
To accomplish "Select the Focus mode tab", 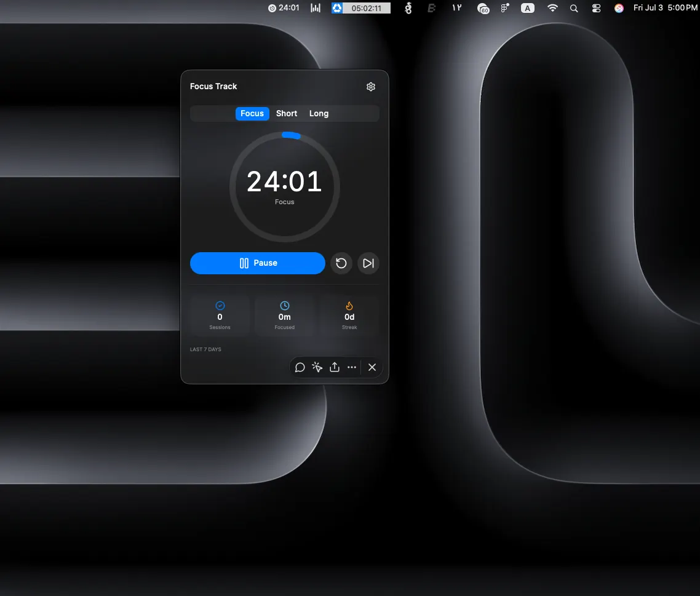I will [x=252, y=113].
